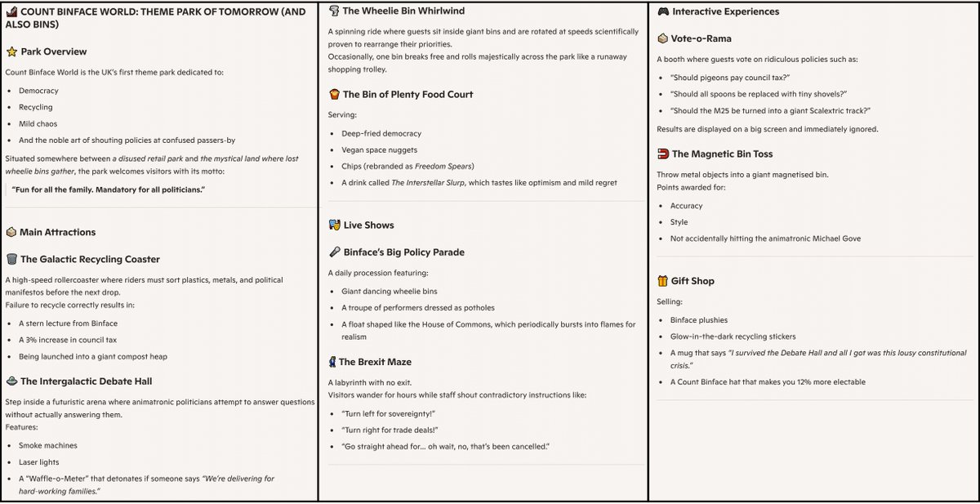Image resolution: width=980 pixels, height=504 pixels.
Task: Click the star emoji beside Park Overview
Action: [11, 51]
